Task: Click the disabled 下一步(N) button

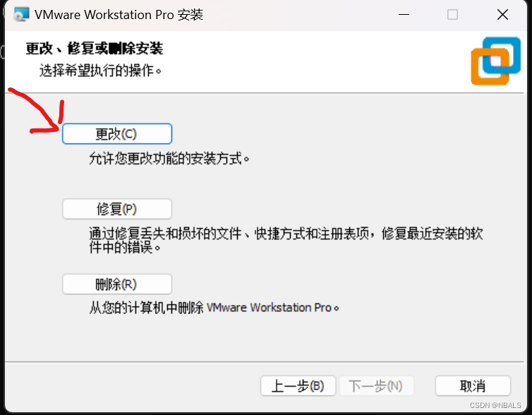Action: (x=376, y=386)
